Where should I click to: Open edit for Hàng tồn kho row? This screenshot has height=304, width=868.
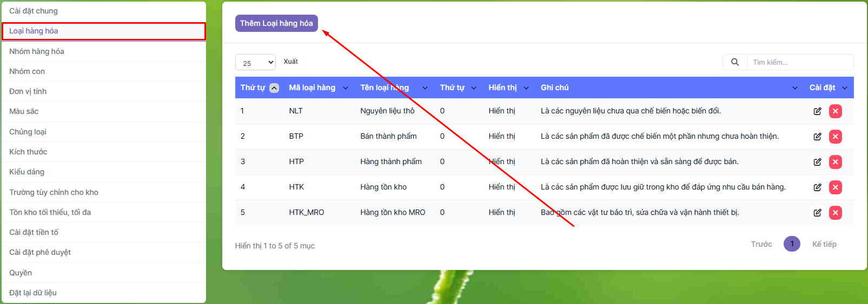click(817, 187)
